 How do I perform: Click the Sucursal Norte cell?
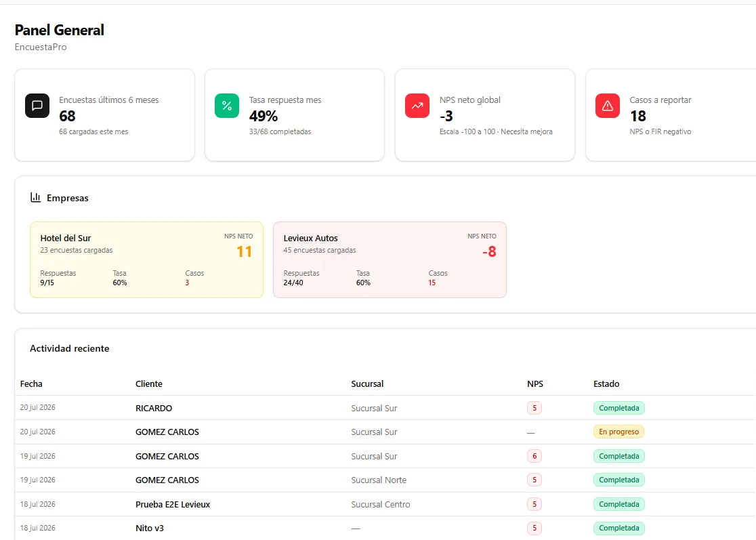tap(379, 480)
